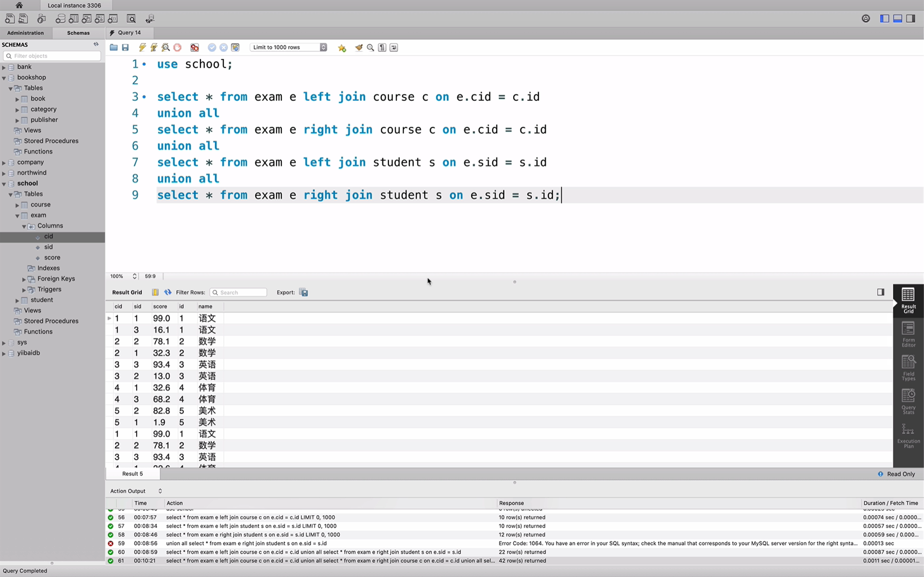Beautify the query broom icon
Image resolution: width=924 pixels, height=577 pixels.
(x=359, y=48)
